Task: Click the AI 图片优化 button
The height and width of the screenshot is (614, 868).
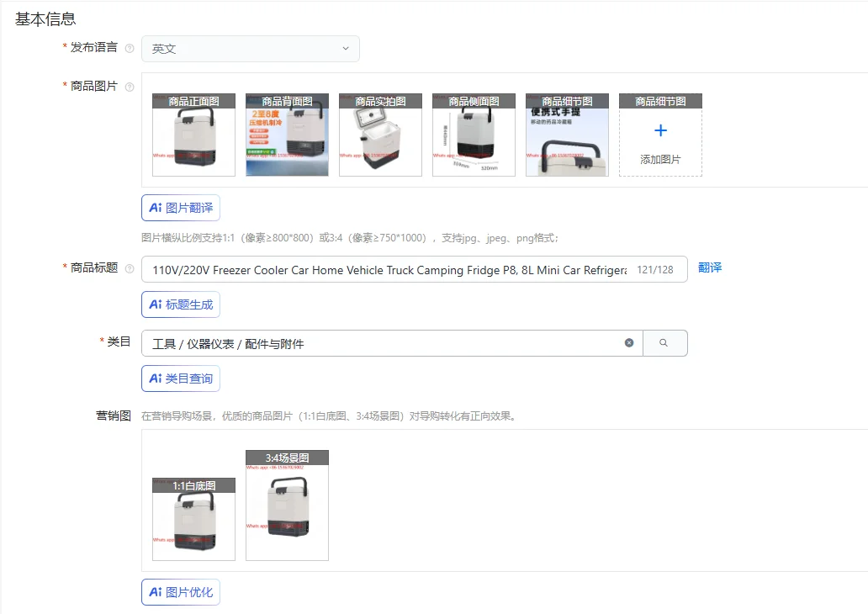Action: [180, 591]
